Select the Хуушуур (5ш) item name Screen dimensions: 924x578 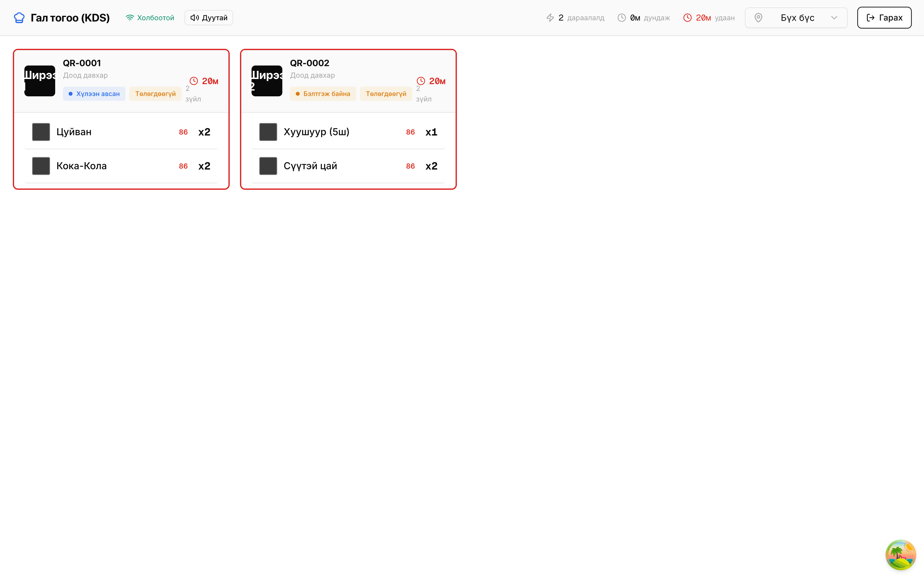tap(317, 132)
